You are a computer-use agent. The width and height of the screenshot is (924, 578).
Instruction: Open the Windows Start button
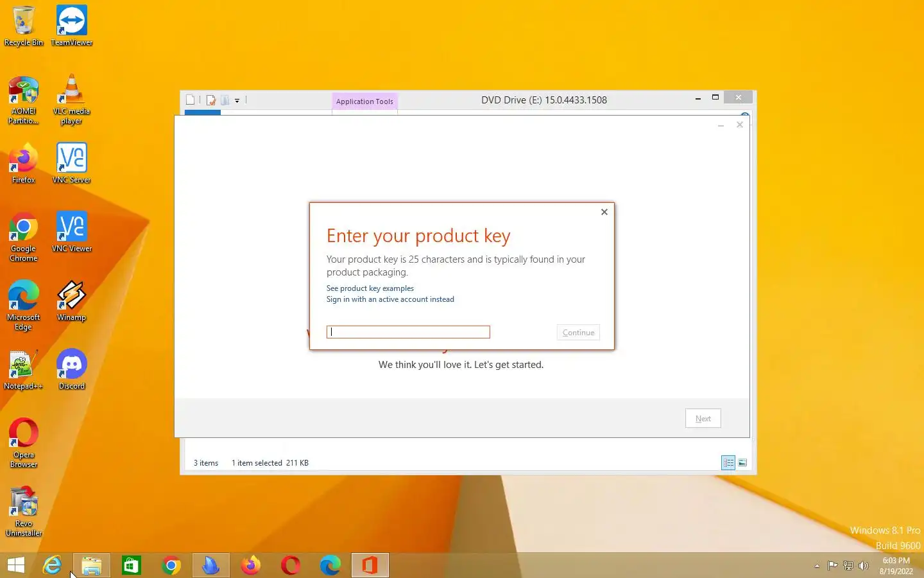(16, 565)
